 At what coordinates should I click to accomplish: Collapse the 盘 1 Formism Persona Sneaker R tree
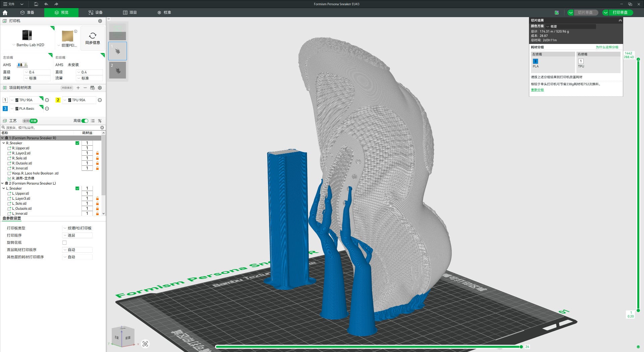pyautogui.click(x=2, y=138)
